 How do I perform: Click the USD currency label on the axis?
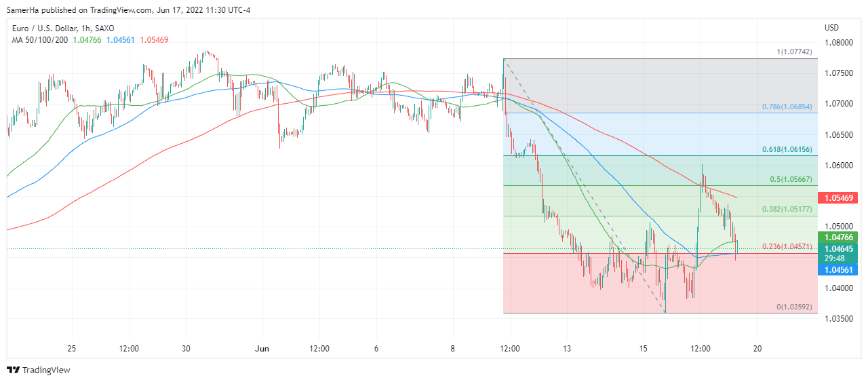[832, 28]
